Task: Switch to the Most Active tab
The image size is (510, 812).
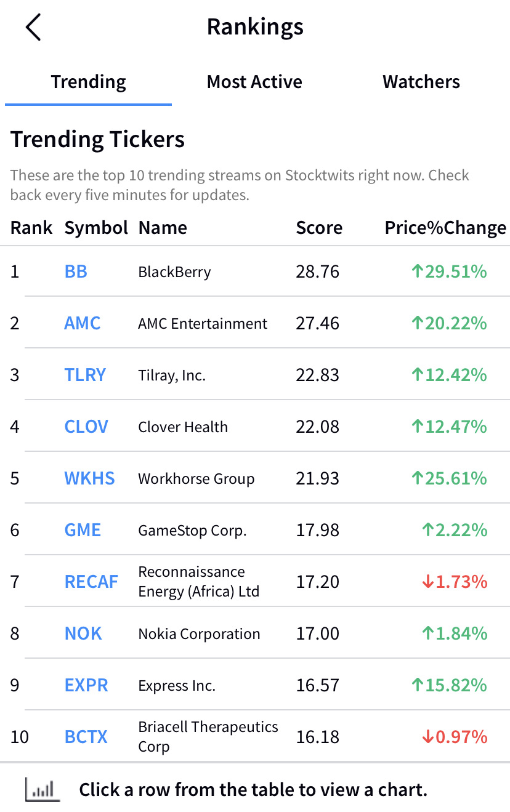Action: [x=254, y=82]
